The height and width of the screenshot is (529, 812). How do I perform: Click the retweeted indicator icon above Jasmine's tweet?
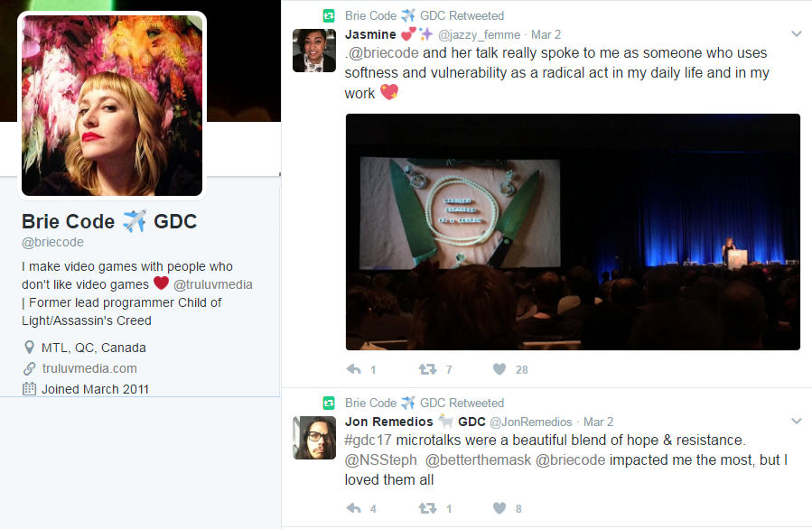pyautogui.click(x=329, y=16)
